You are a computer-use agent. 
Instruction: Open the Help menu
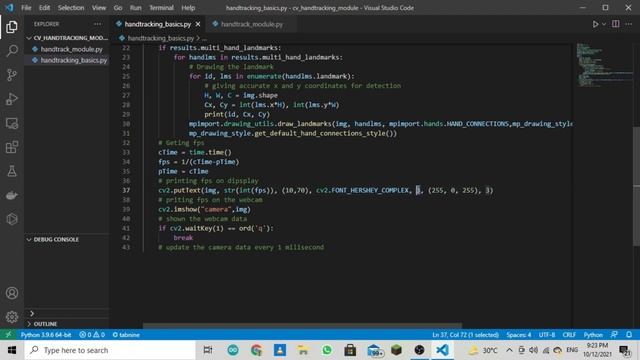[188, 8]
